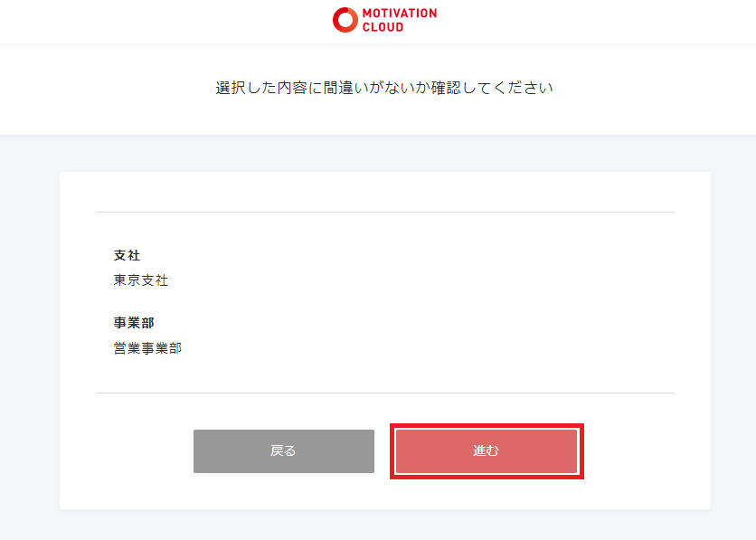This screenshot has width=756, height=540.
Task: Click the word CLOUD in the logo
Action: [383, 27]
